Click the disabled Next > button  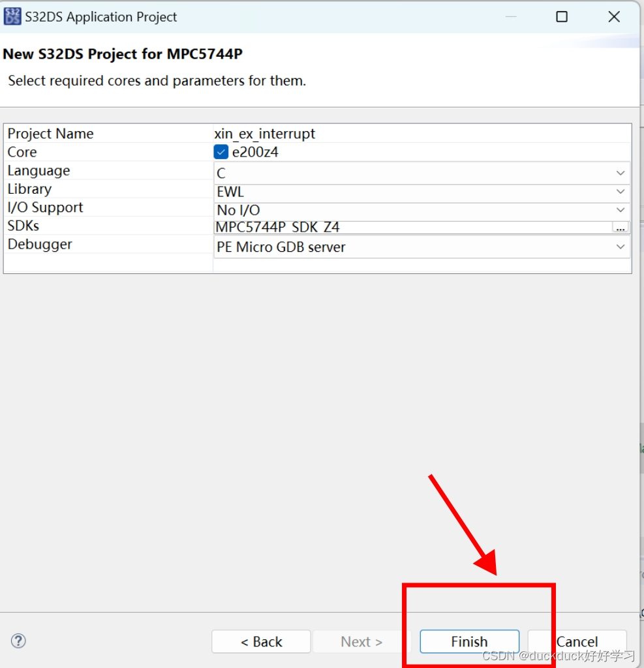point(361,641)
